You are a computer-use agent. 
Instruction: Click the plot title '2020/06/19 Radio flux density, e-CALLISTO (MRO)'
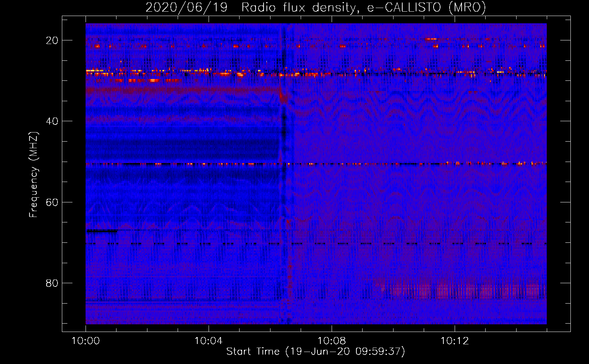point(316,7)
